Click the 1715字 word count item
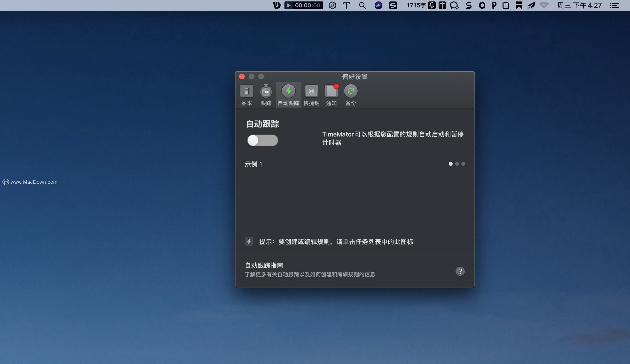 click(416, 5)
